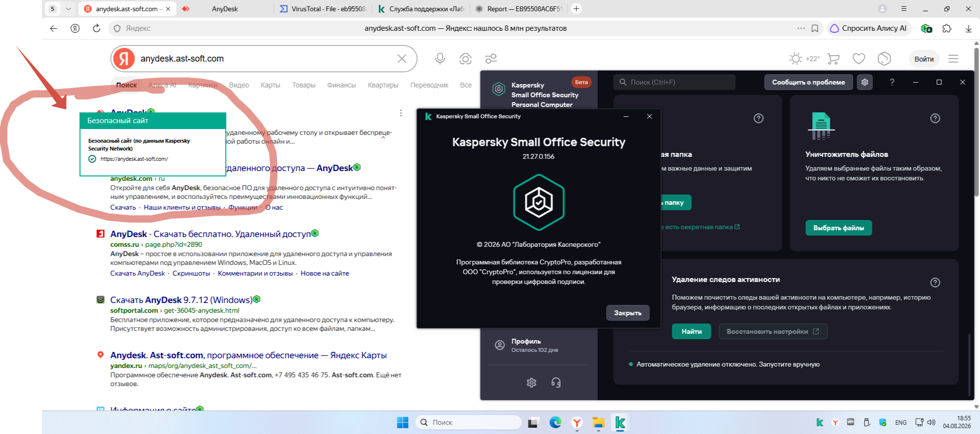Start voice search with the microphone icon

[x=440, y=59]
